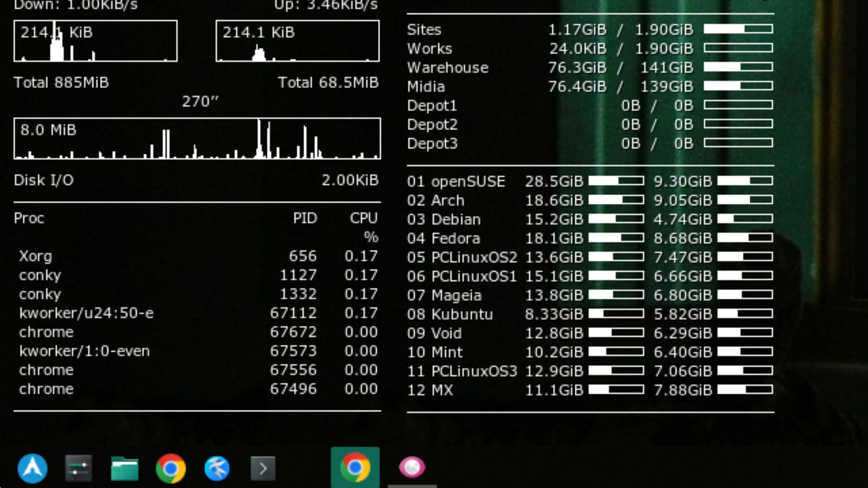Click the PID column header
Viewport: 868px width, 488px height.
[x=305, y=218]
